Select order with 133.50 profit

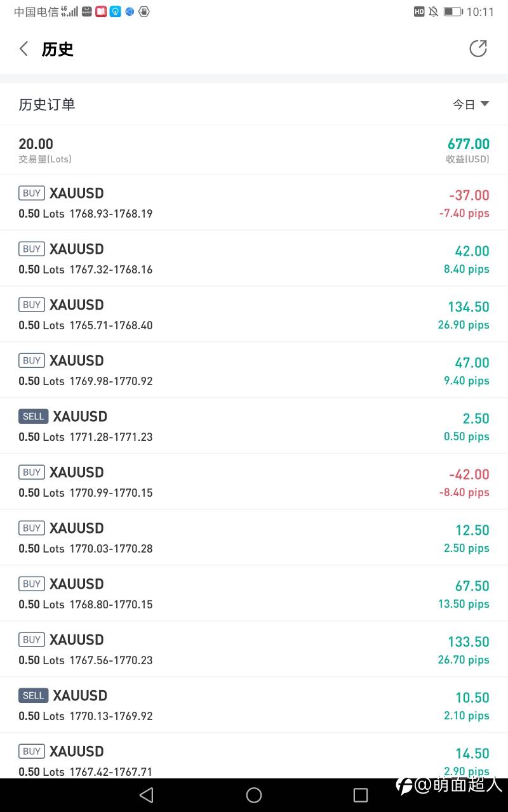(x=254, y=649)
